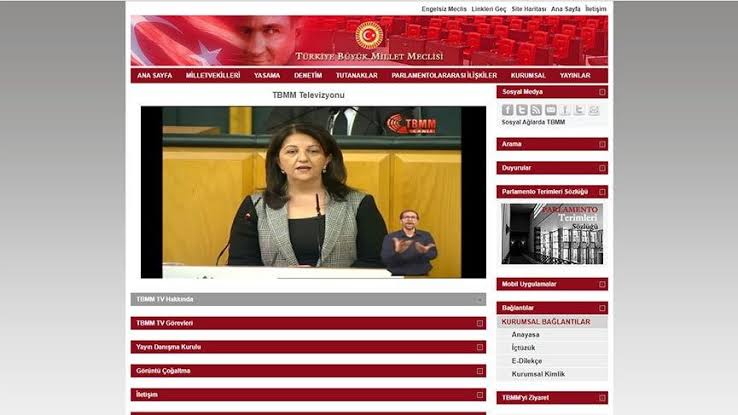Open the MİLLETVEKİLLERİ menu
The width and height of the screenshot is (738, 415).
(x=213, y=75)
